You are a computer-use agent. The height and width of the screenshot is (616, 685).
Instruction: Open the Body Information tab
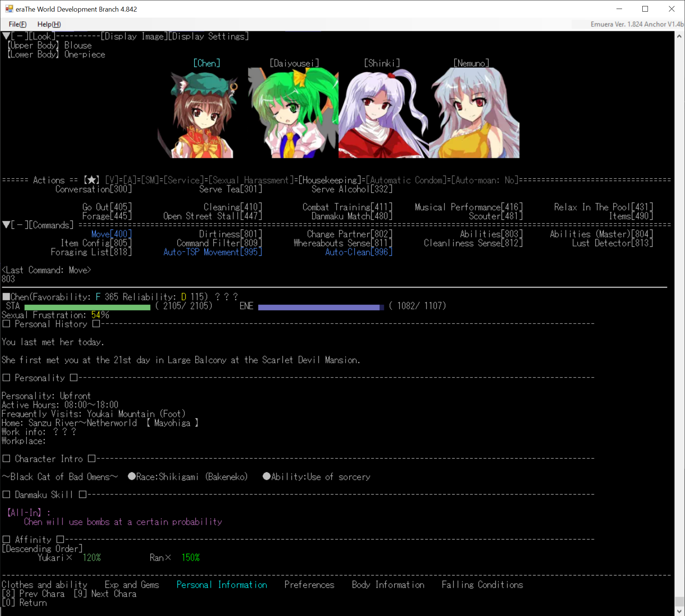pos(388,585)
